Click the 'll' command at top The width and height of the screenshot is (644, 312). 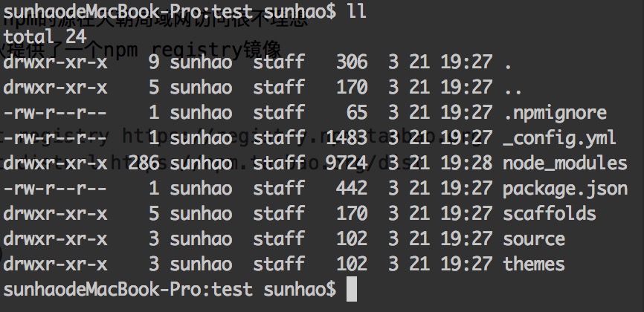click(x=356, y=10)
